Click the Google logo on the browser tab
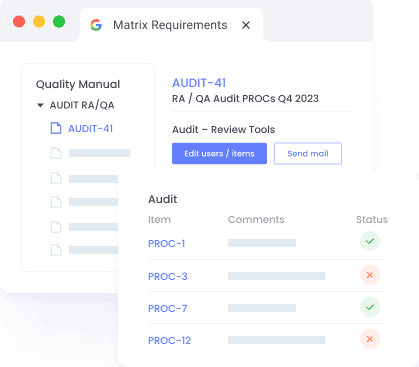The image size is (419, 367). [96, 25]
